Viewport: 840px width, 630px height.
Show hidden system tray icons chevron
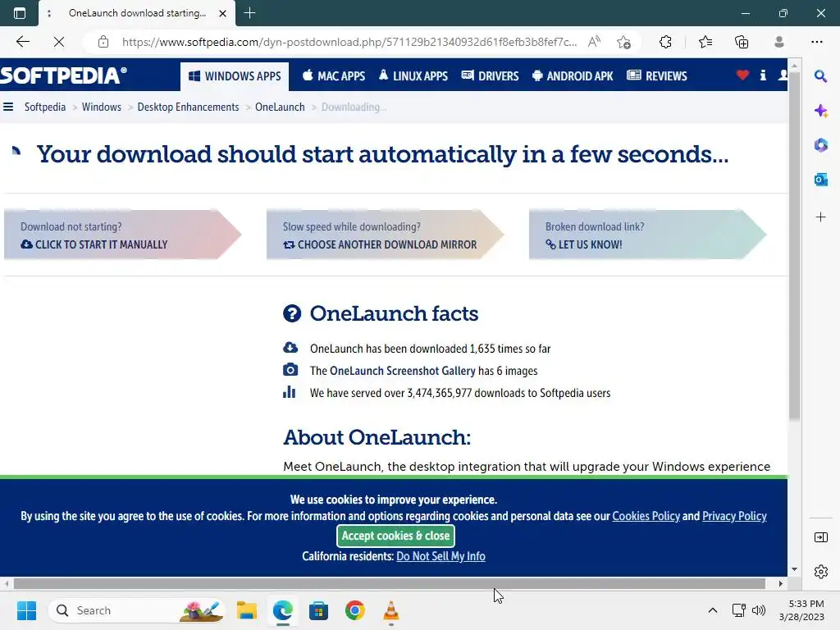713,610
